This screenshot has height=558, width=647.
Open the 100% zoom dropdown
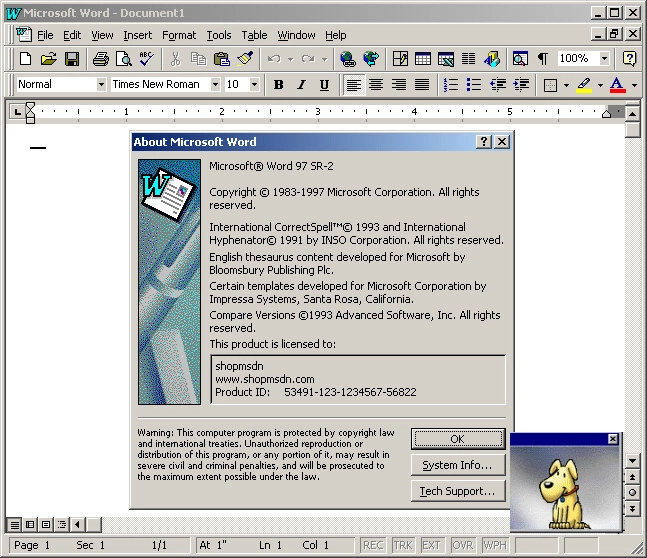604,59
